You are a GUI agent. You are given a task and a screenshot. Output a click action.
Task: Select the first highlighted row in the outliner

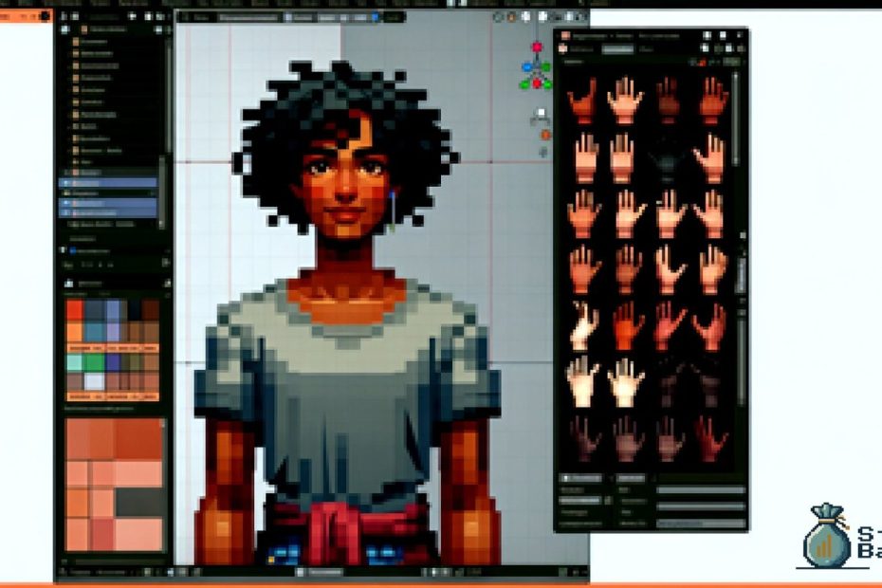click(x=109, y=182)
